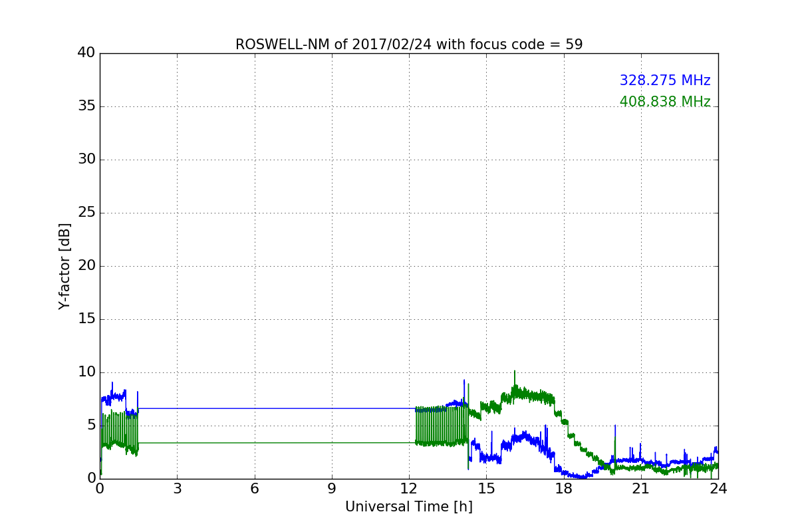
Task: Click the Universal Time [h] axis label
Action: pos(409,507)
